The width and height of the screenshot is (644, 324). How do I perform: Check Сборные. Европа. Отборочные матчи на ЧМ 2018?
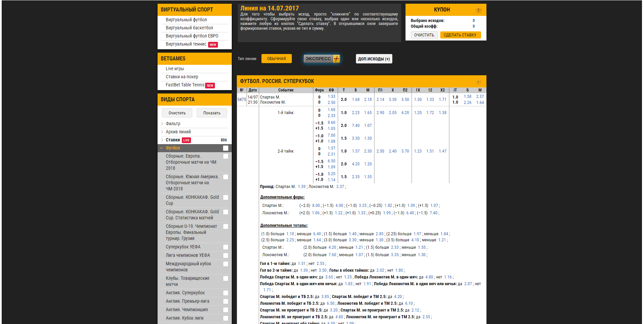[x=226, y=156]
